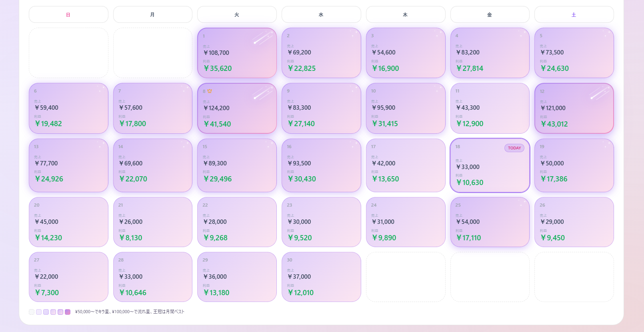
Task: Click the profit value ¥16,900 on day 3
Action: pyautogui.click(x=386, y=68)
